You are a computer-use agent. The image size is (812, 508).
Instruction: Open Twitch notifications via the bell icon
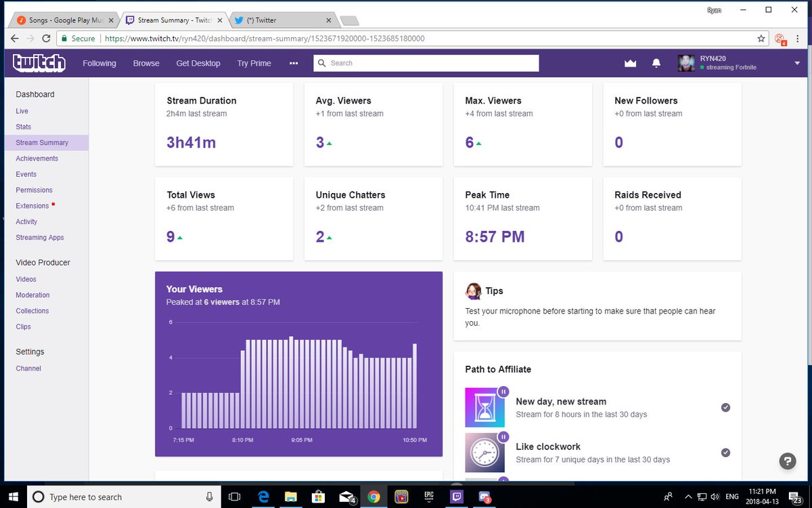coord(656,62)
